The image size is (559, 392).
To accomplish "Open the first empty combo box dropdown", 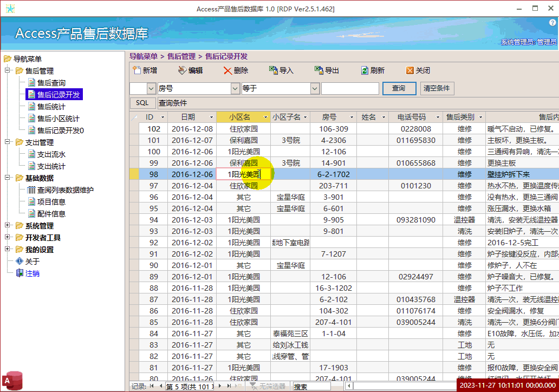I will 151,88.
